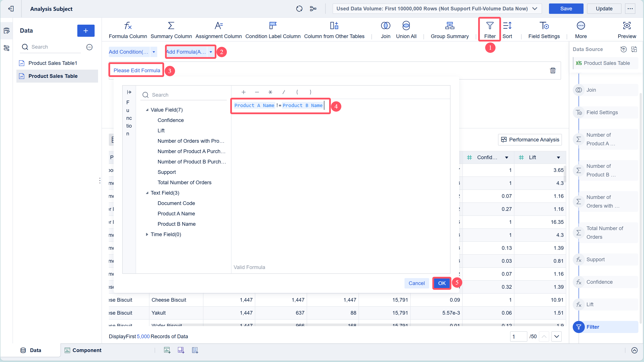Collapse the Value Field tree group
The image size is (644, 362).
coord(147,110)
